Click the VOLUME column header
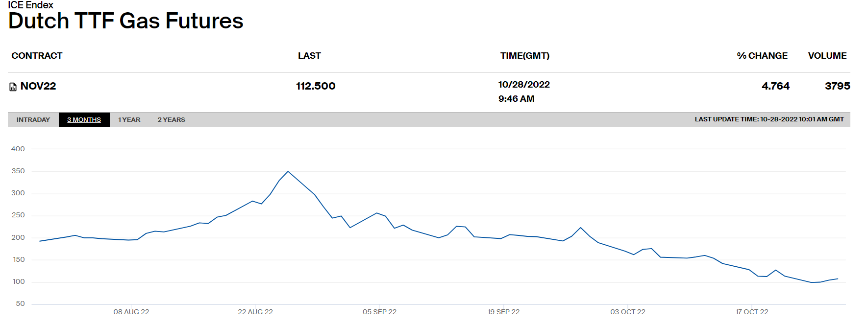The height and width of the screenshot is (324, 868). point(827,56)
